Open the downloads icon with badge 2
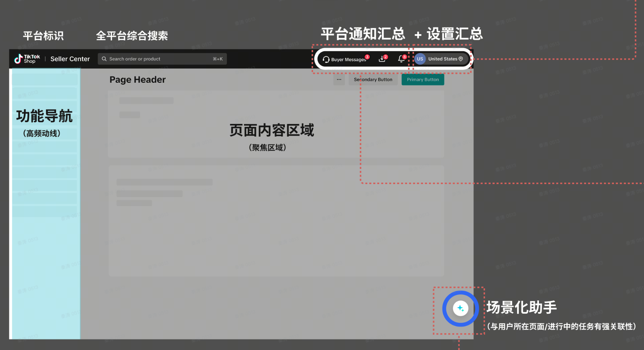 click(x=382, y=59)
